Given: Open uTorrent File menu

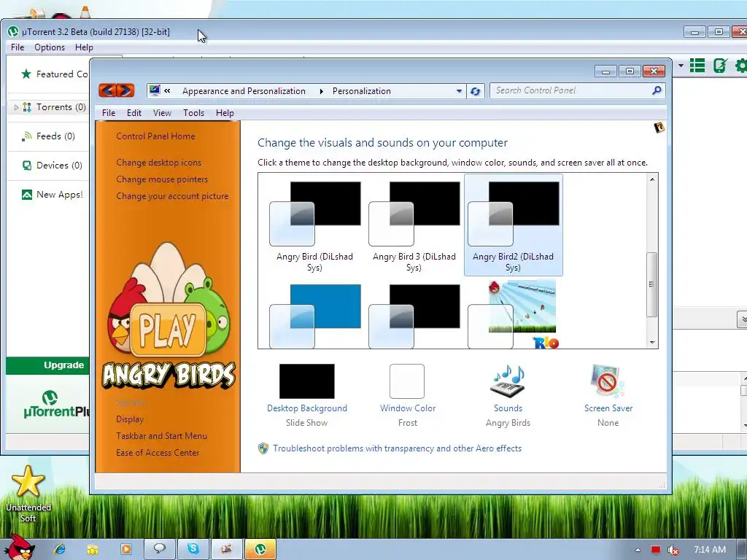Looking at the screenshot, I should coord(18,47).
